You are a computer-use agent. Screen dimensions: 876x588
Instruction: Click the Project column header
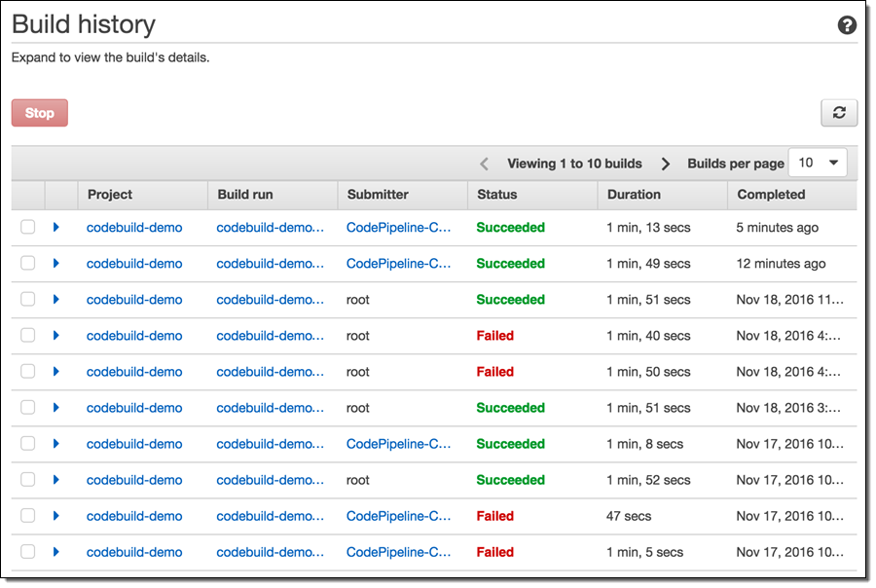pos(110,195)
